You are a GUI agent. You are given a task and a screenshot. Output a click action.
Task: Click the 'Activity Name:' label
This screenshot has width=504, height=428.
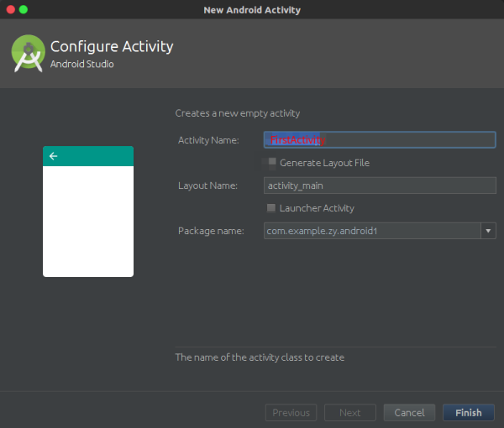(x=208, y=140)
